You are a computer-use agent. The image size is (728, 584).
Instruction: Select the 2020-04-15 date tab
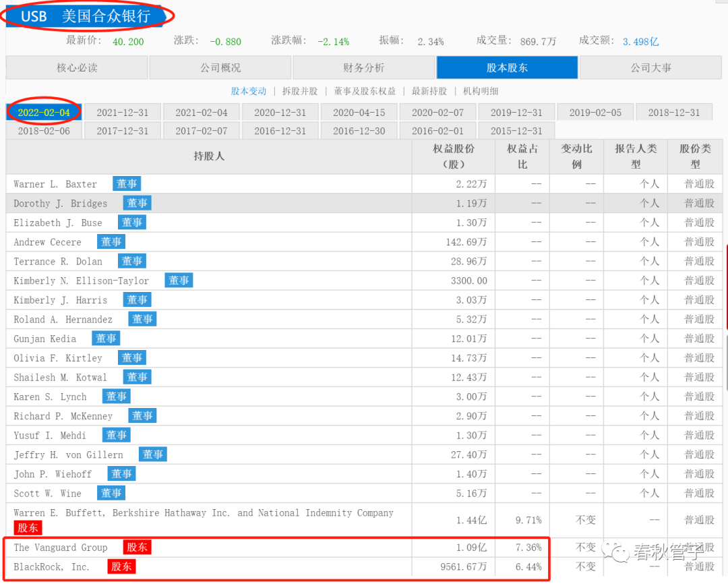pos(359,113)
